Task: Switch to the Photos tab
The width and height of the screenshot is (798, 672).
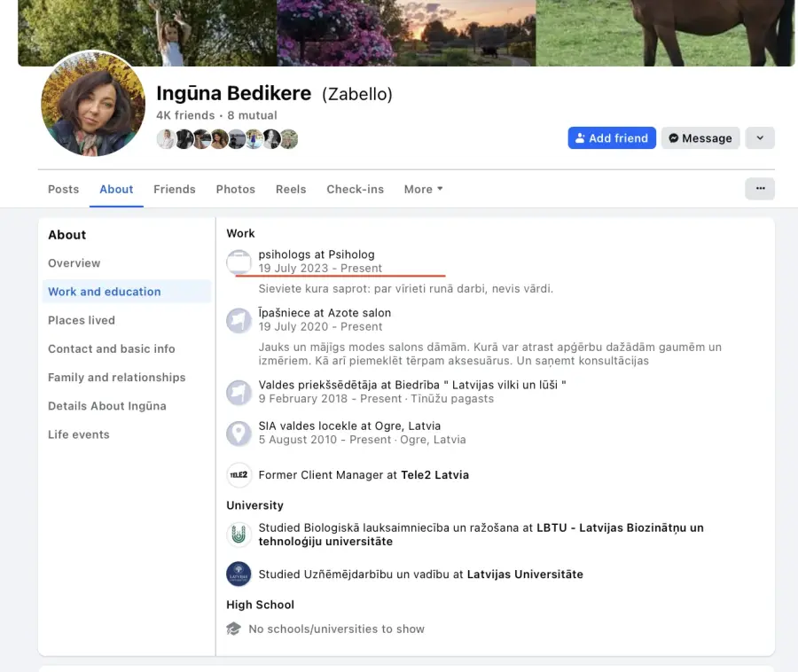Action: pos(235,190)
